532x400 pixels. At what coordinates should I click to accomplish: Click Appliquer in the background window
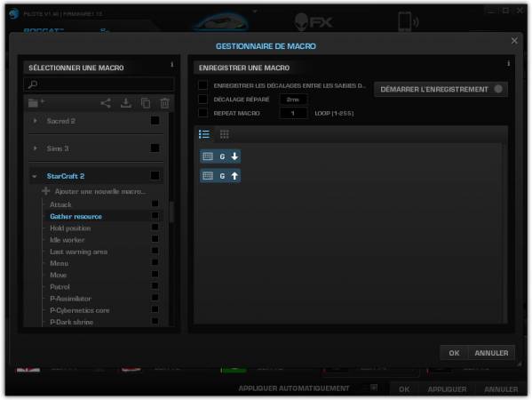coord(447,388)
